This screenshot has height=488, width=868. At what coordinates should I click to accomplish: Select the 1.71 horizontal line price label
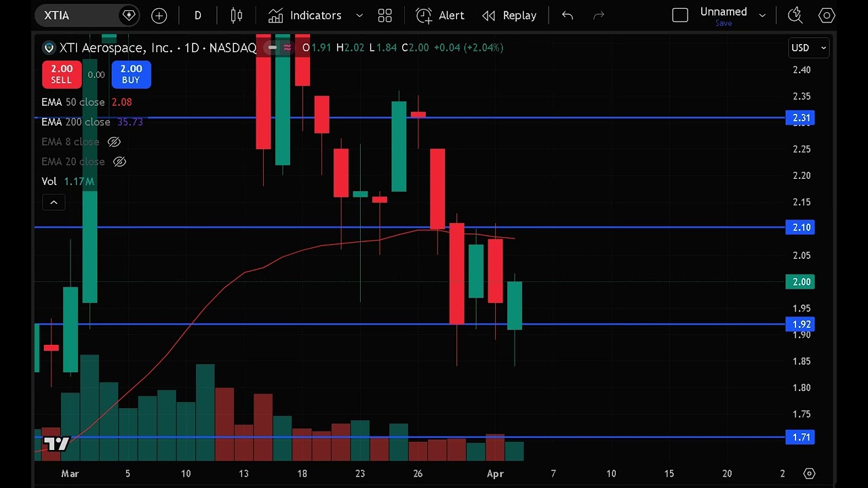coord(800,437)
